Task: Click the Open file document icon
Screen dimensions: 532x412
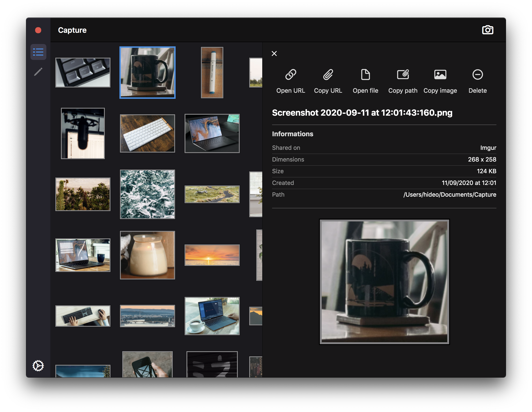Action: tap(365, 75)
